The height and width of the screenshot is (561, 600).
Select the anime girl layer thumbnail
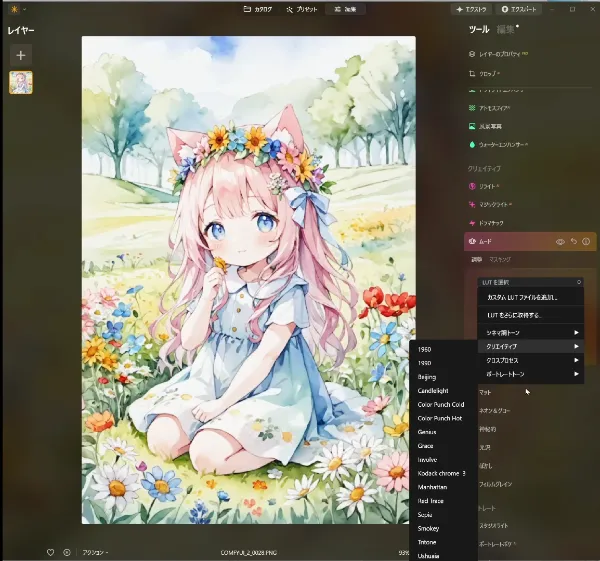coord(21,82)
